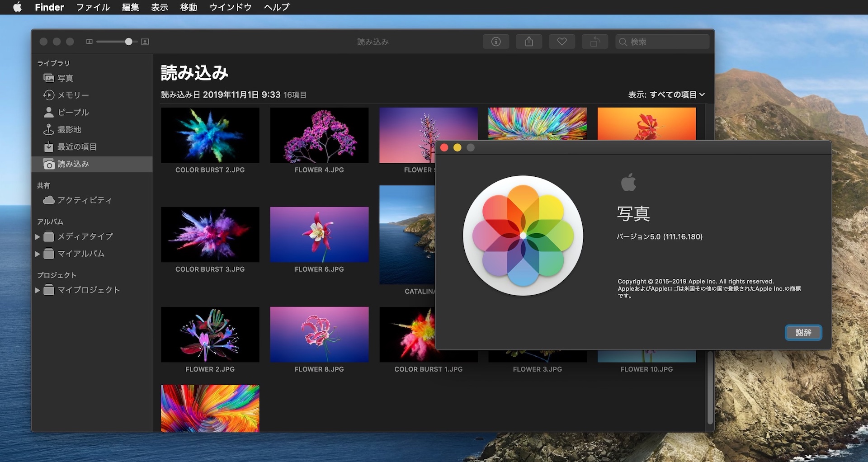Select the FLOWER 8.JPG thumbnail
The image size is (868, 462).
[319, 335]
